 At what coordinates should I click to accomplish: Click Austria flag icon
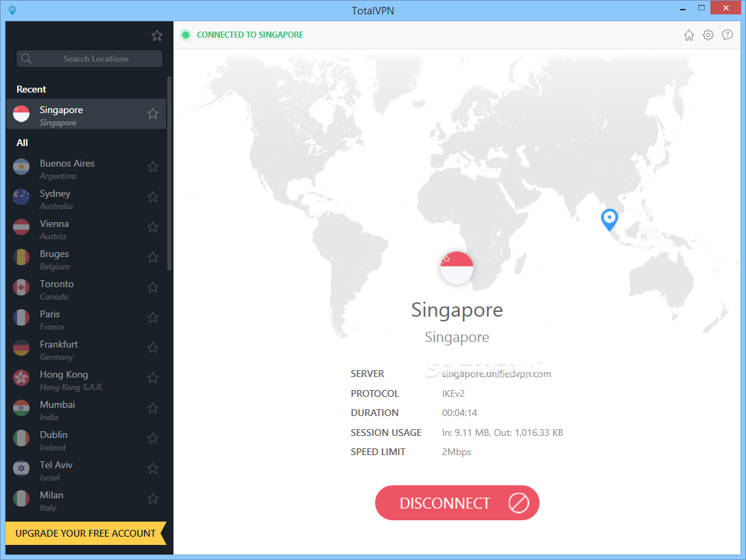[x=21, y=227]
